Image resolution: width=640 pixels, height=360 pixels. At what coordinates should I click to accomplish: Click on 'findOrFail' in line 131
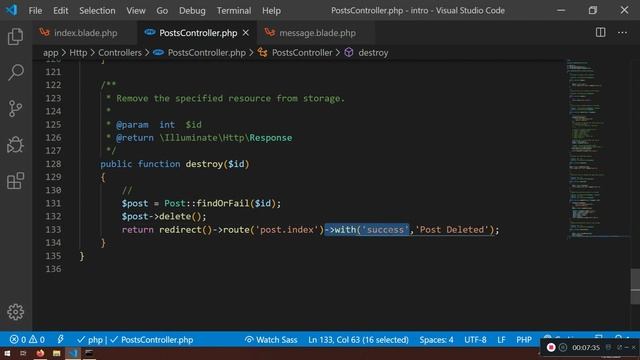223,203
